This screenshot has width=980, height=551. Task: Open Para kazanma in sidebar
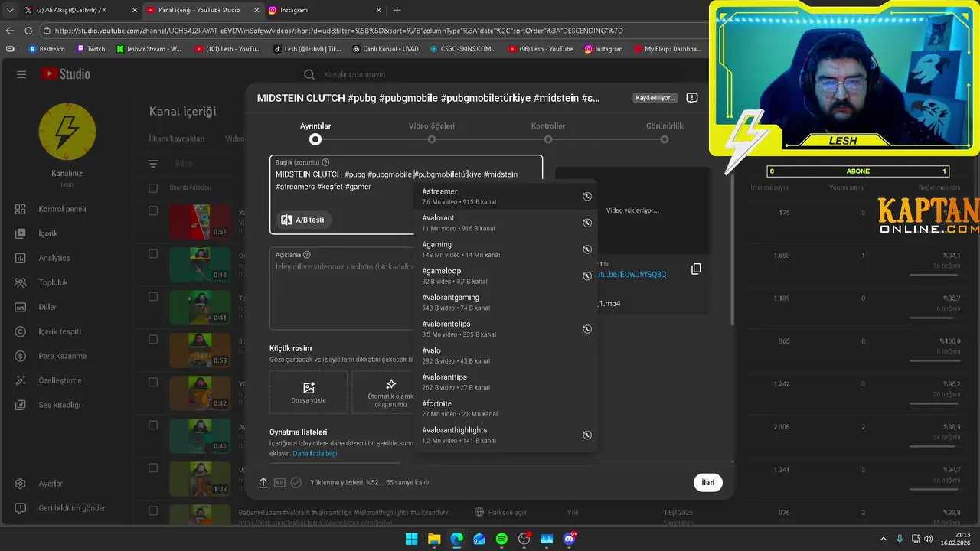[62, 356]
